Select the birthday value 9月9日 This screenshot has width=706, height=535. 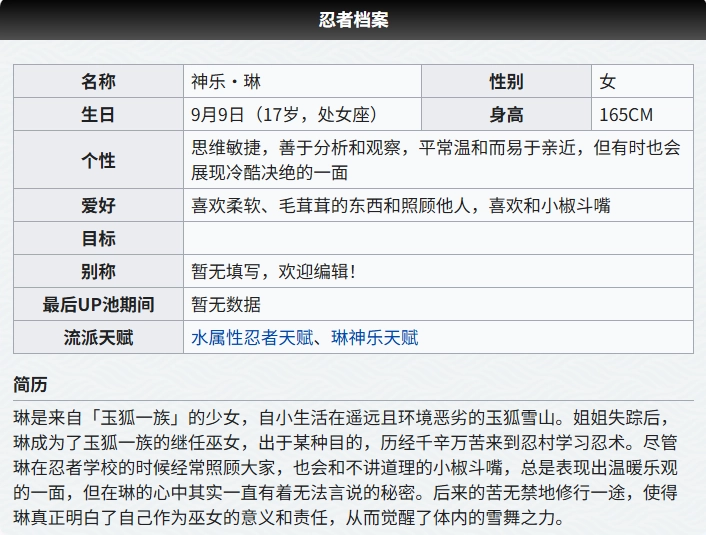(x=284, y=115)
